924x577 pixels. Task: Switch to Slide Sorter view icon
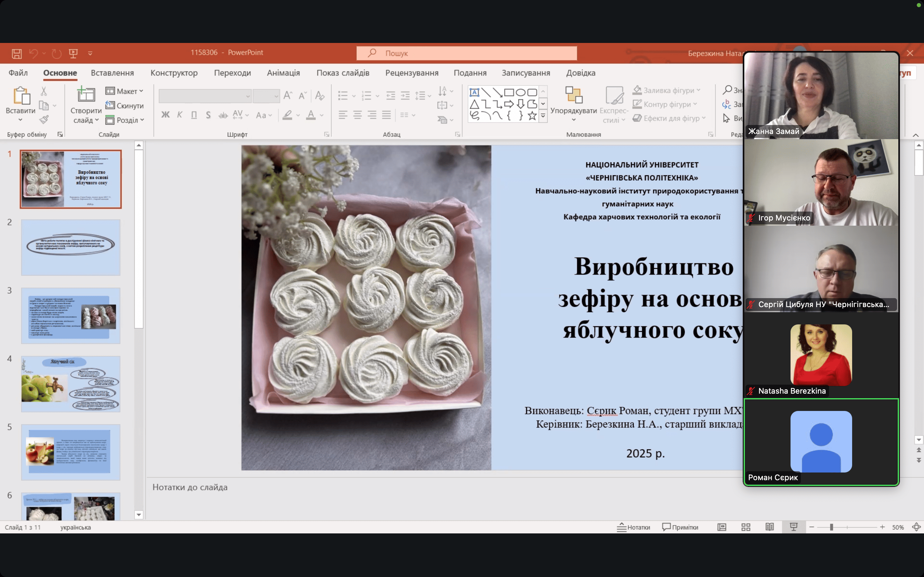(746, 527)
